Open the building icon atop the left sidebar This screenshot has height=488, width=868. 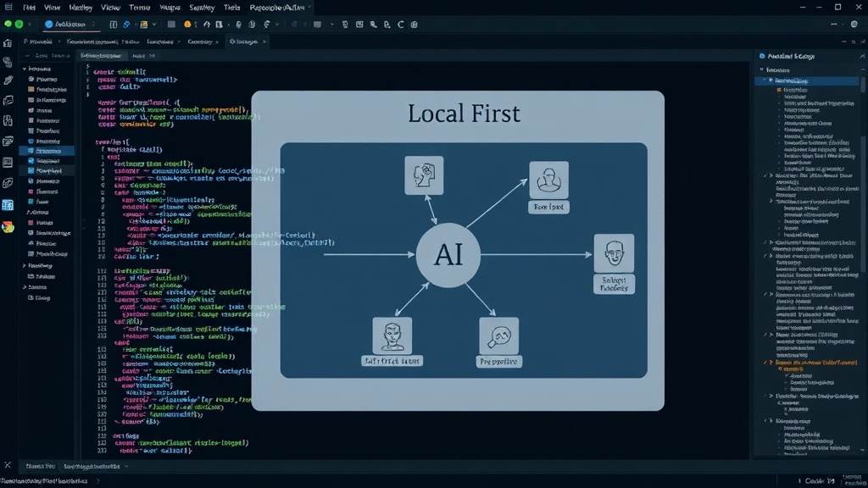(8, 43)
